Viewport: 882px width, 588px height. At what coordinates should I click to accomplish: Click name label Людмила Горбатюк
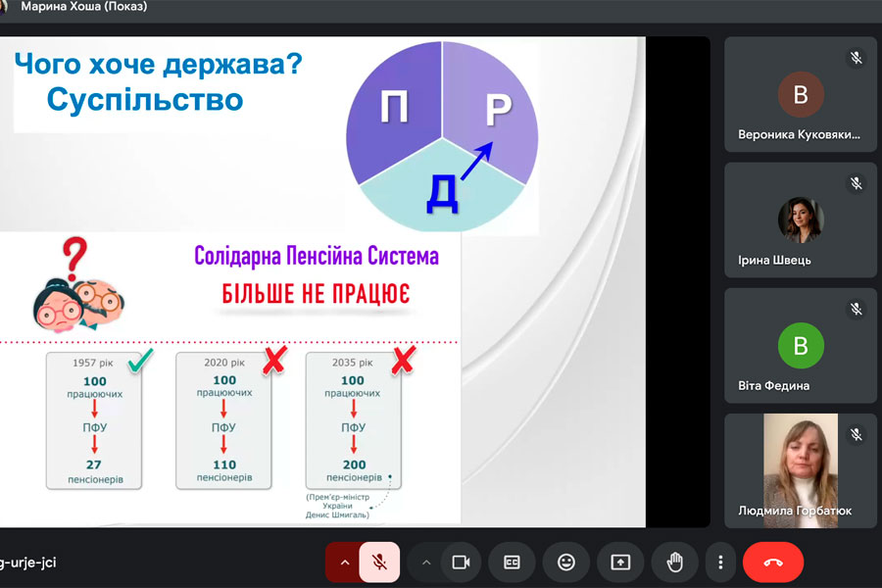(x=795, y=511)
